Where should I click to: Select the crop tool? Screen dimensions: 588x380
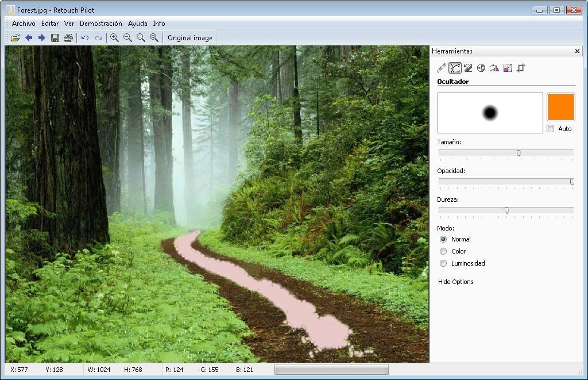point(521,68)
